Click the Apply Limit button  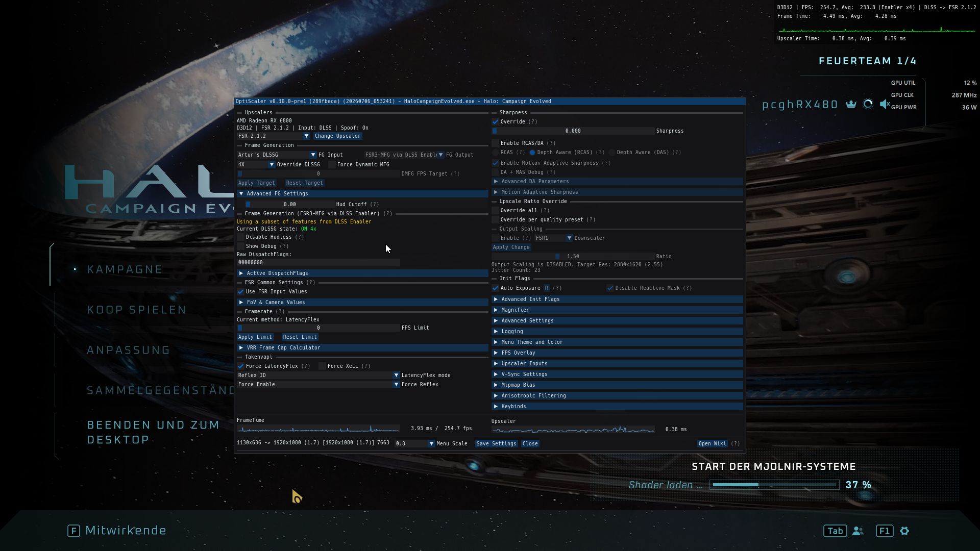tap(255, 337)
